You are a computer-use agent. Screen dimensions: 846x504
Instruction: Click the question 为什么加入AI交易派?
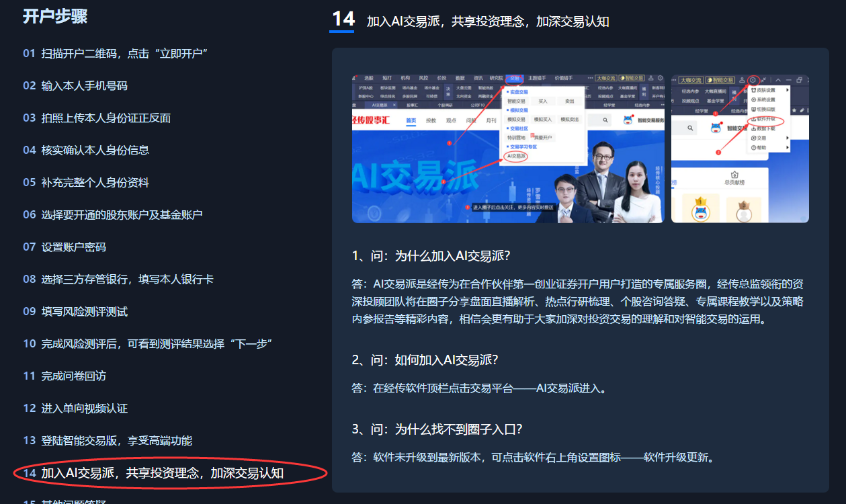(431, 255)
